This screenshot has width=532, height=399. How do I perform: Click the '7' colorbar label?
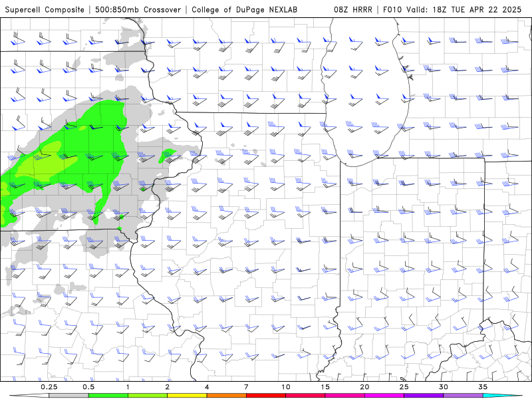(246, 387)
